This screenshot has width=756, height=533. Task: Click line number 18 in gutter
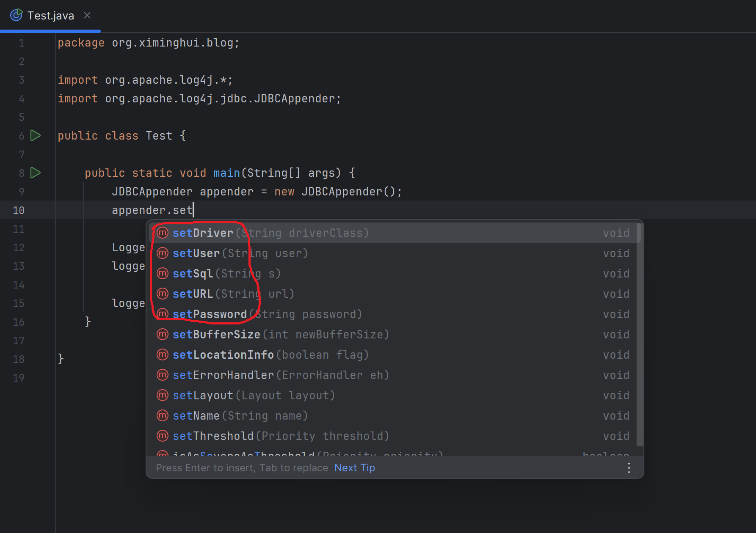tap(19, 359)
